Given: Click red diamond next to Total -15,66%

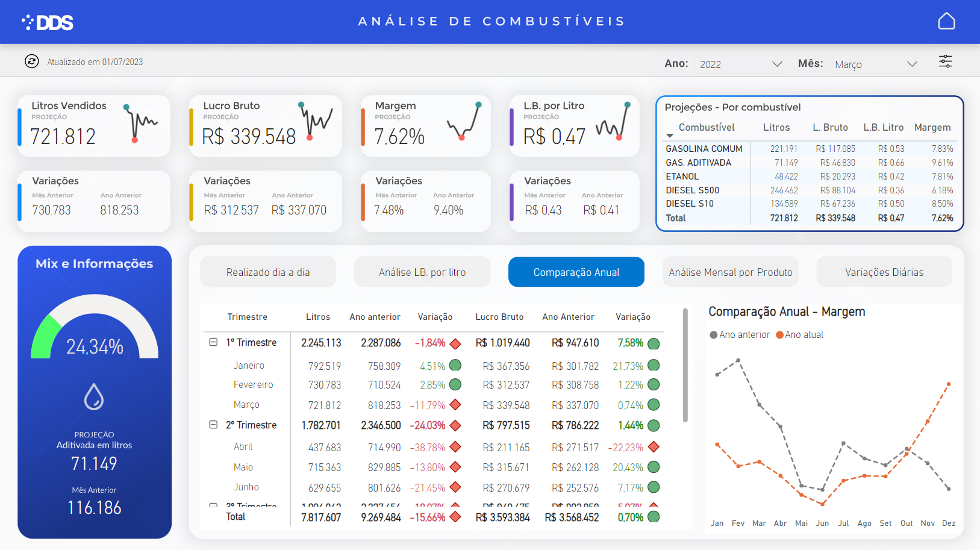Looking at the screenshot, I should point(455,517).
